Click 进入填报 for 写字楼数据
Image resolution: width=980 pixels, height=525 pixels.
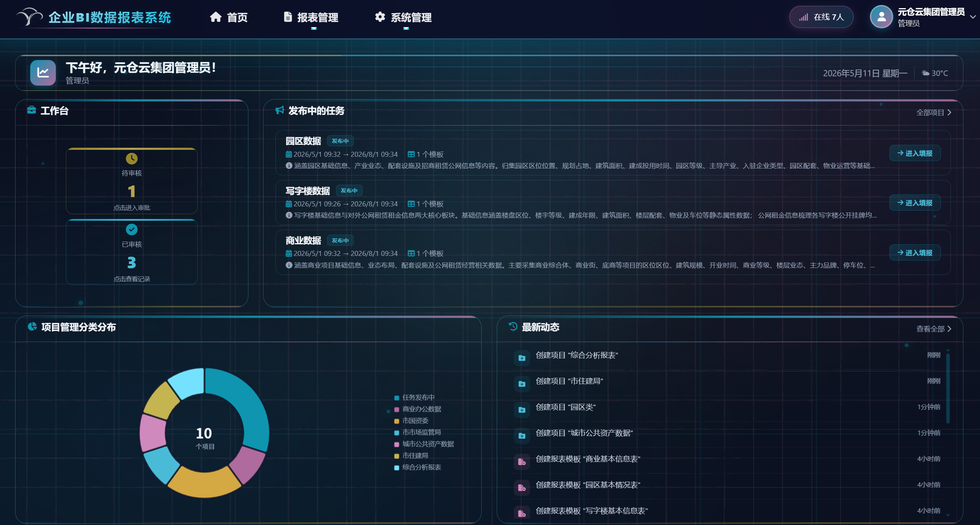[x=915, y=203]
